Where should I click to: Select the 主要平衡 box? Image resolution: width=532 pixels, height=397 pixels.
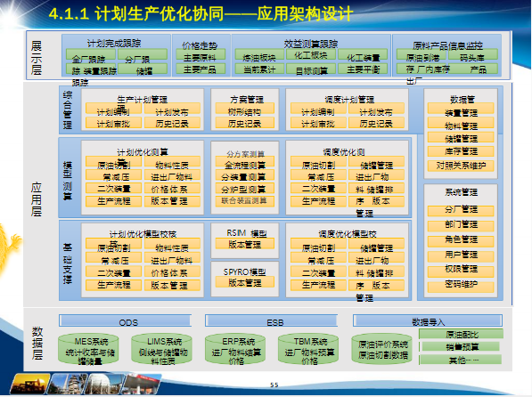click(x=363, y=69)
